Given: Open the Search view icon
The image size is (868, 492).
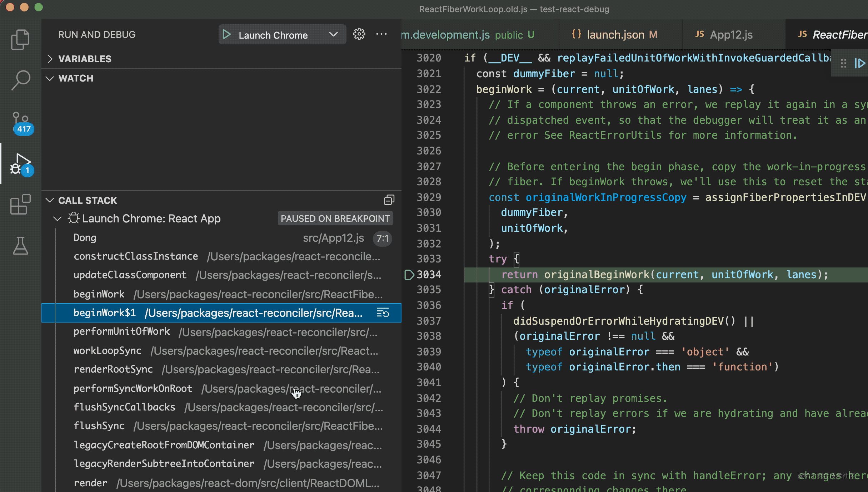Looking at the screenshot, I should pyautogui.click(x=20, y=80).
